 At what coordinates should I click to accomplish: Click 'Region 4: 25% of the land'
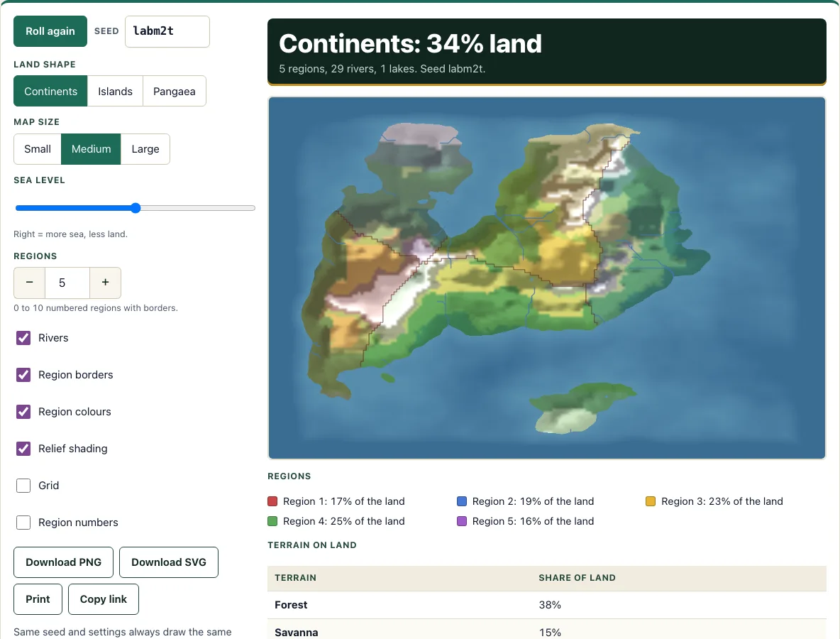(344, 521)
